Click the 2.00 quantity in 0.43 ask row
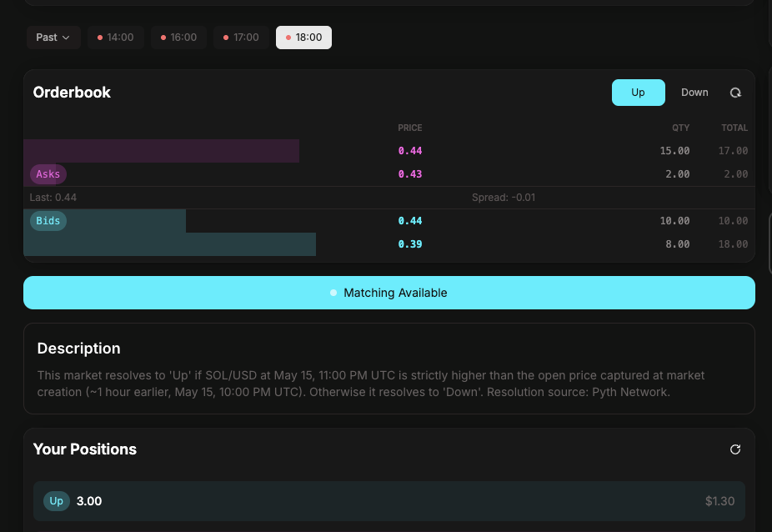This screenshot has width=772, height=532. [x=678, y=174]
